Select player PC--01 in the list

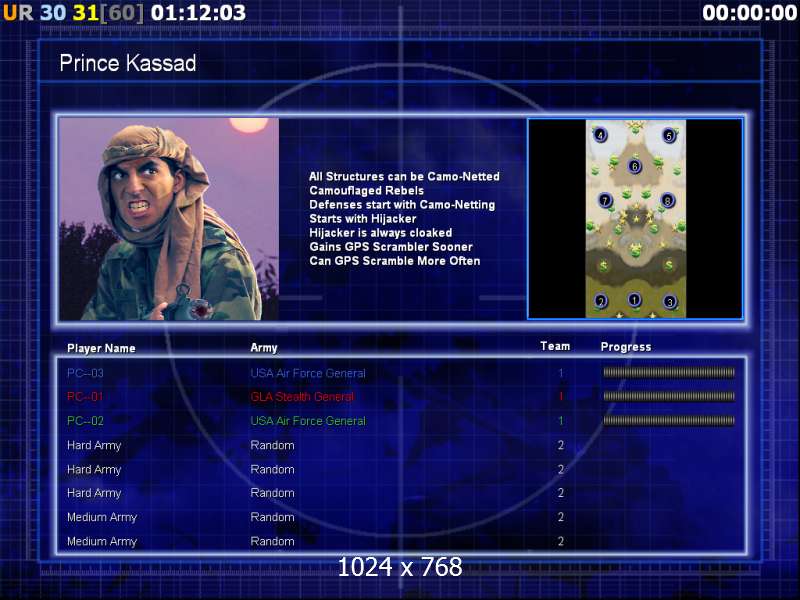pyautogui.click(x=85, y=397)
